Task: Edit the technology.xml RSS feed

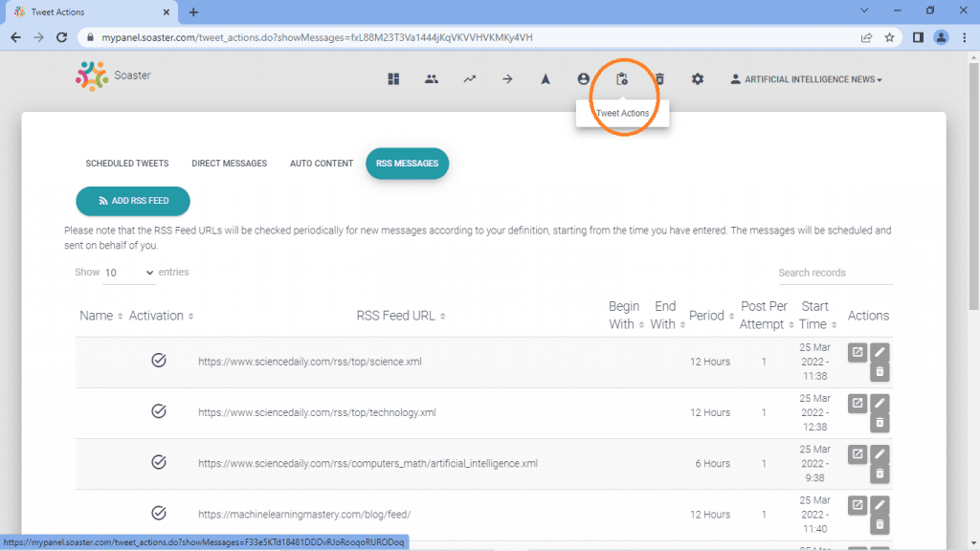Action: point(880,404)
